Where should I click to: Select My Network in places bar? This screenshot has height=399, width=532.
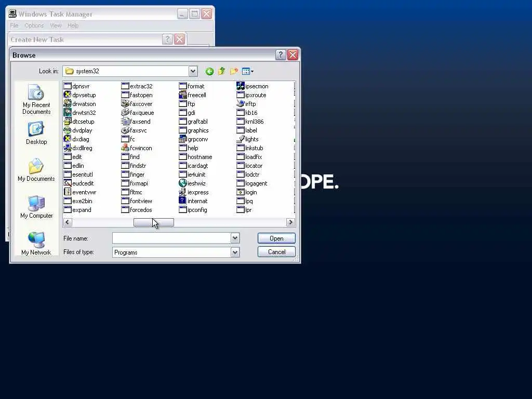(36, 243)
